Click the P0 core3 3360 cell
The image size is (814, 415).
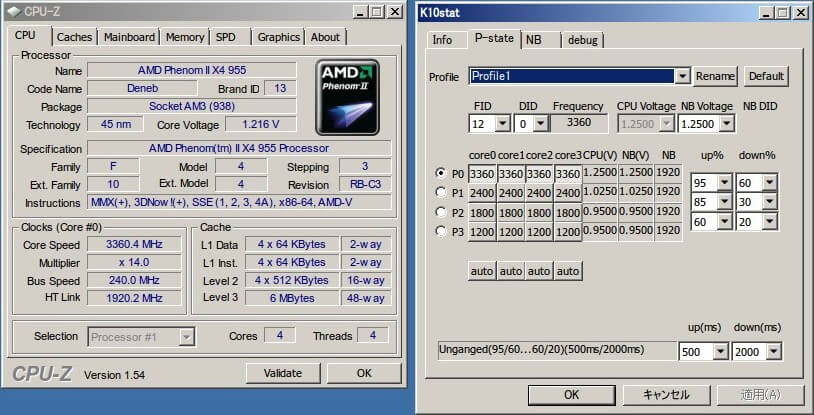tap(568, 173)
